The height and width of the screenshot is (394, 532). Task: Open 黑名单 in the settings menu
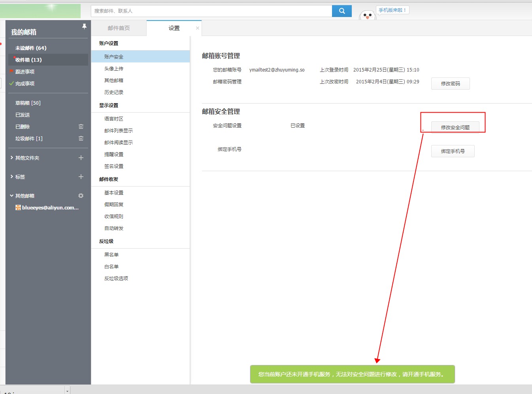coord(111,254)
